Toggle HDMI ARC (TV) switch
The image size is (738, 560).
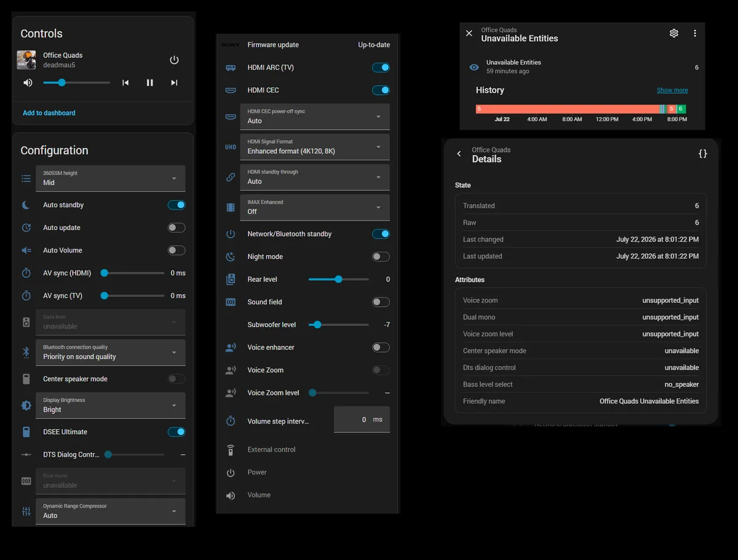tap(381, 68)
